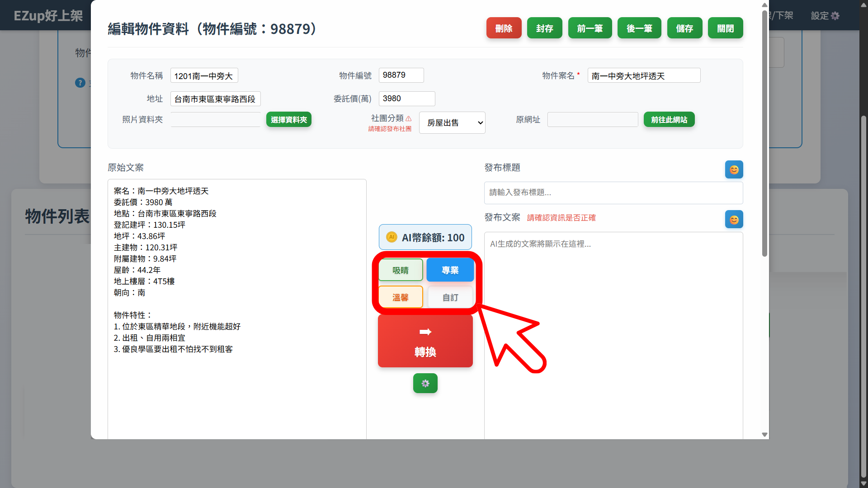Screen dimensions: 868x488
Task: Click the modal scrollbar down arrow
Action: tap(764, 435)
